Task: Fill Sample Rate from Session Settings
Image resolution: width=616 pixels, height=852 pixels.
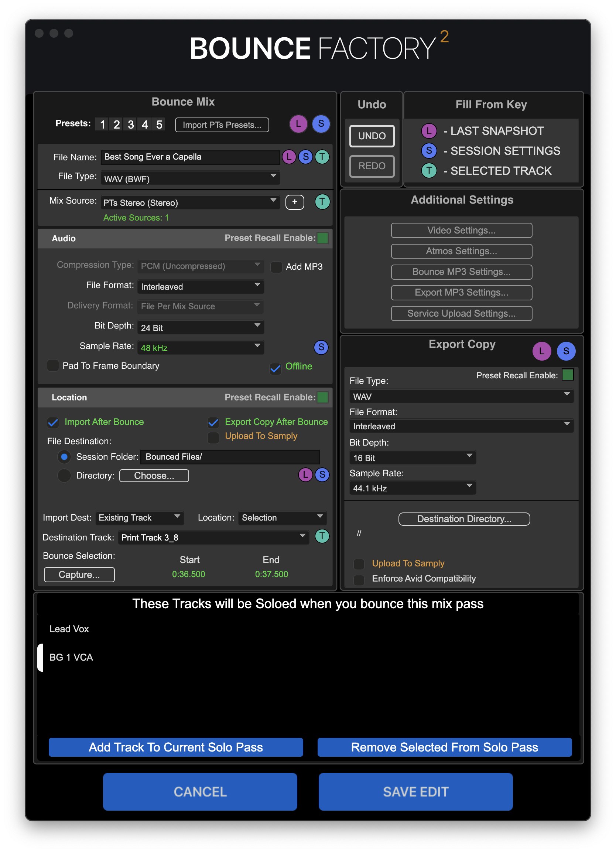Action: point(321,347)
